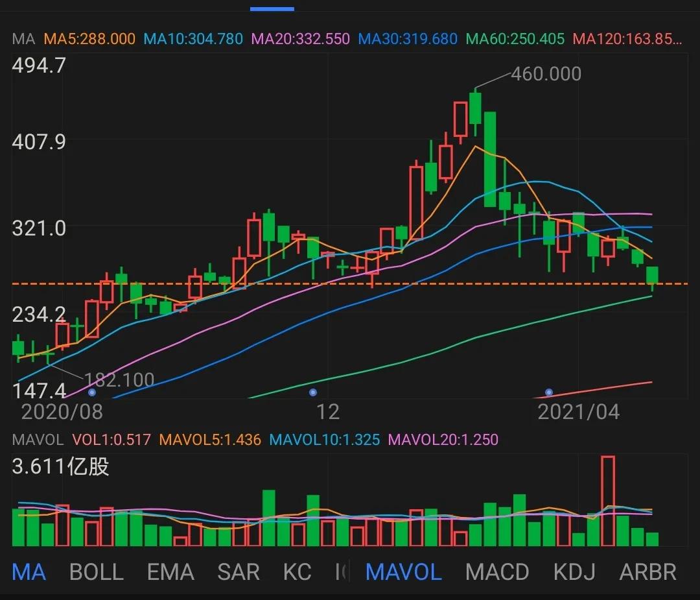
Task: Click the 321.0 price axis label
Action: 39,228
